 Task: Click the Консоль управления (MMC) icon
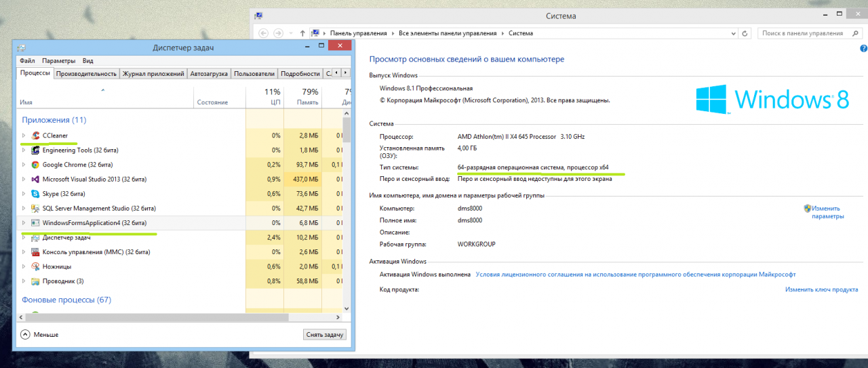click(x=35, y=252)
